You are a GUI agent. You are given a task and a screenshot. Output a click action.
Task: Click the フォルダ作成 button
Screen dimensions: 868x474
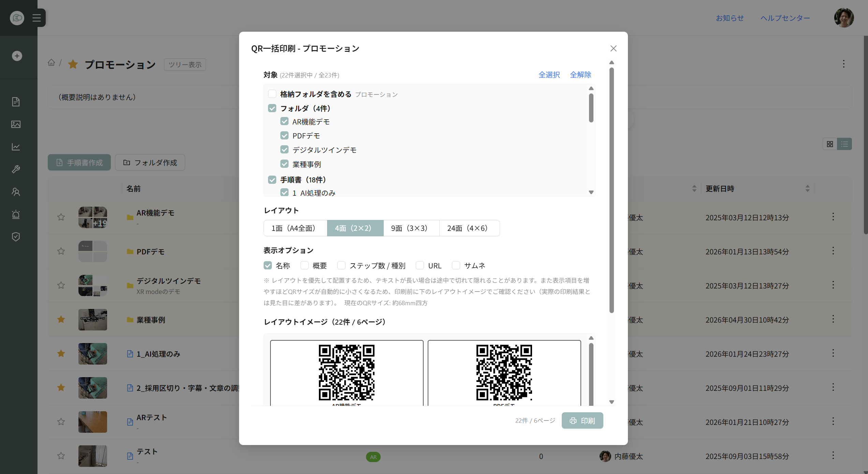coord(150,162)
